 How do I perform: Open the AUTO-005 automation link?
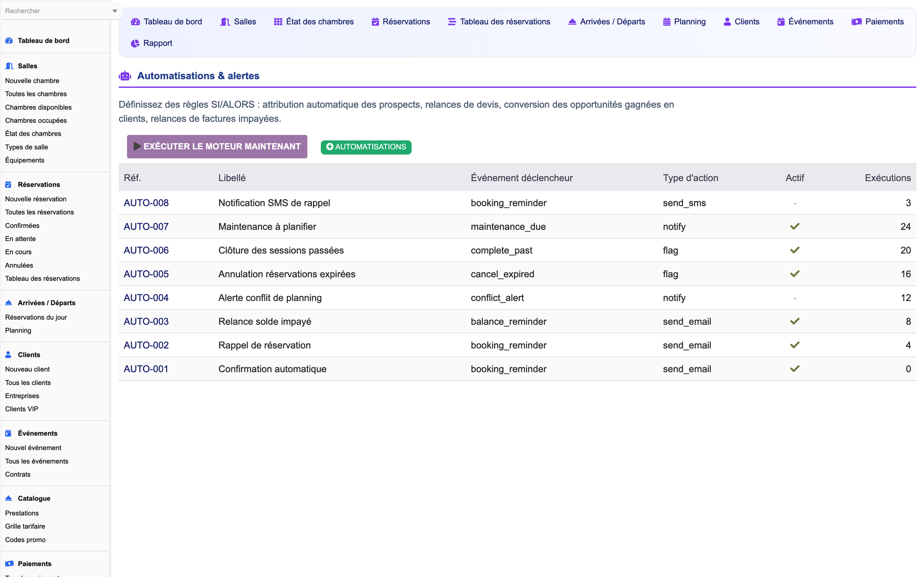pyautogui.click(x=146, y=274)
